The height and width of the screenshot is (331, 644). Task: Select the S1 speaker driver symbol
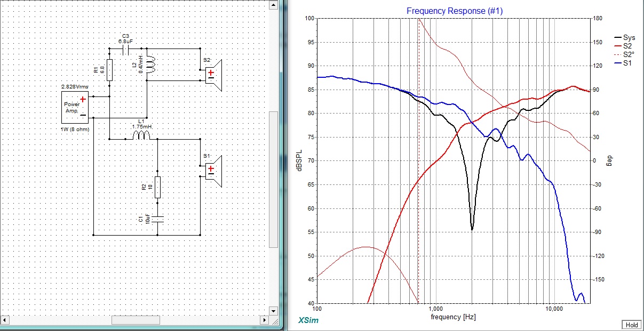214,171
